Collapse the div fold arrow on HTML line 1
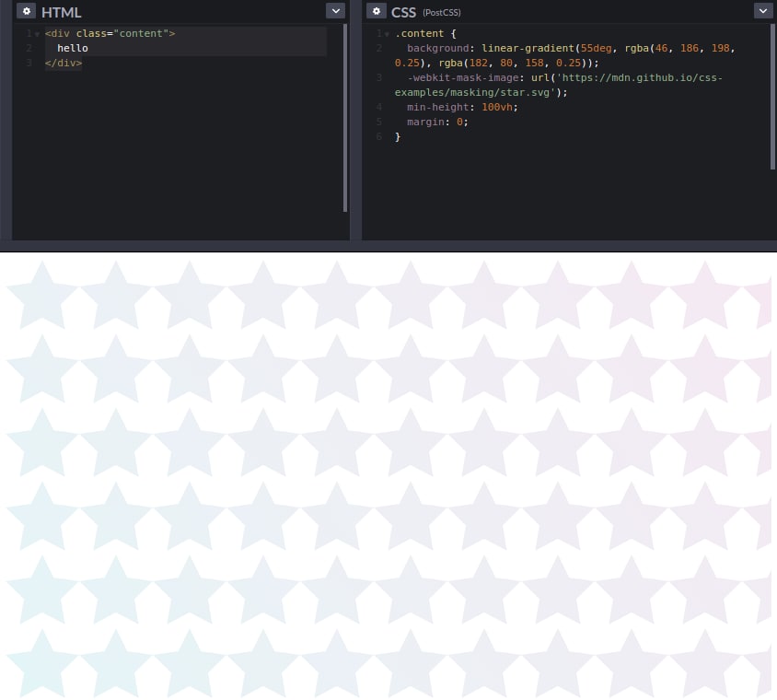Viewport: 777px width, 700px height. tap(37, 34)
